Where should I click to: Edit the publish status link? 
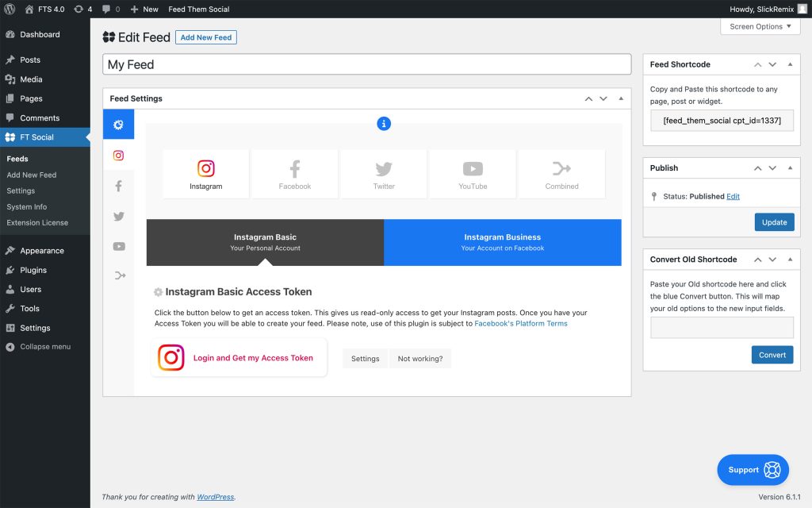[733, 197]
